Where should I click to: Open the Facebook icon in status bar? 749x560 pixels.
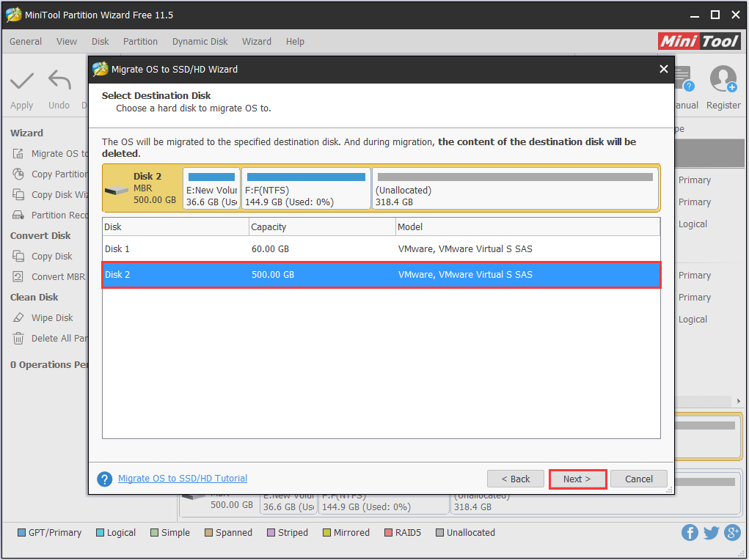(x=690, y=532)
